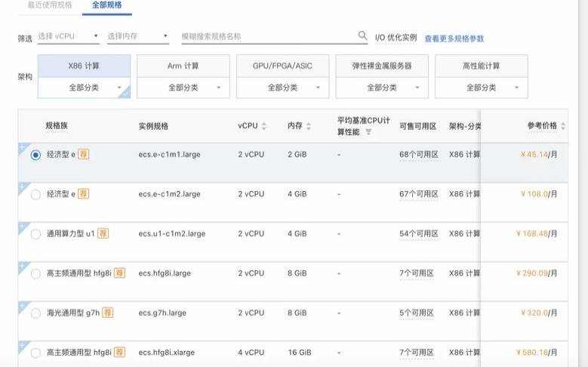Open the 选择内存 dropdown
Screen dimensions: 588x367
coord(137,36)
